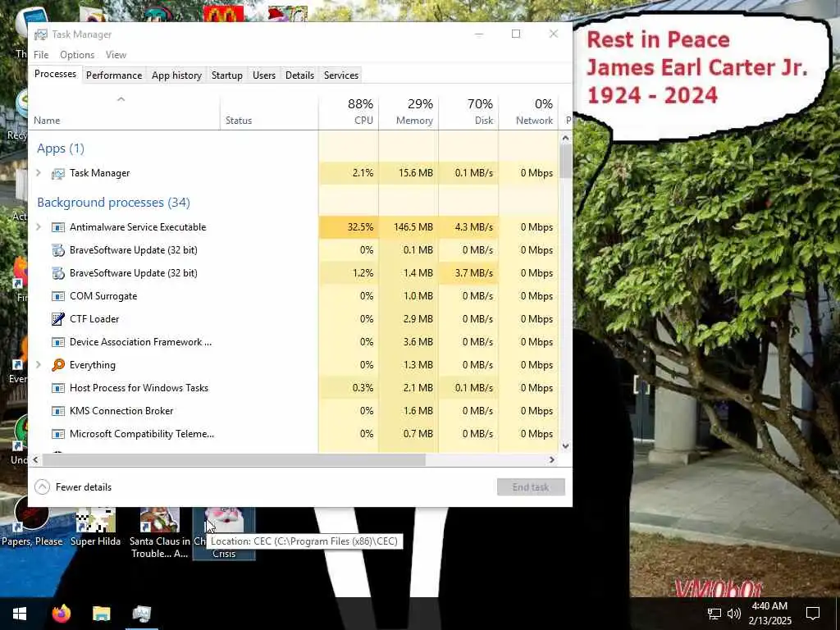This screenshot has width=840, height=630.
Task: Click the Task Manager title bar icon
Action: point(41,34)
